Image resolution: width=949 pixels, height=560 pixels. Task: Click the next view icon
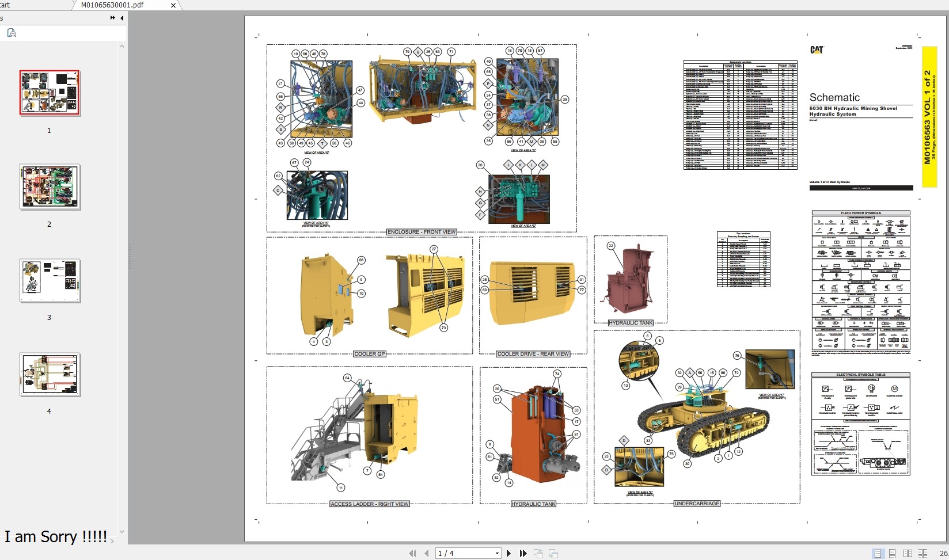(553, 554)
